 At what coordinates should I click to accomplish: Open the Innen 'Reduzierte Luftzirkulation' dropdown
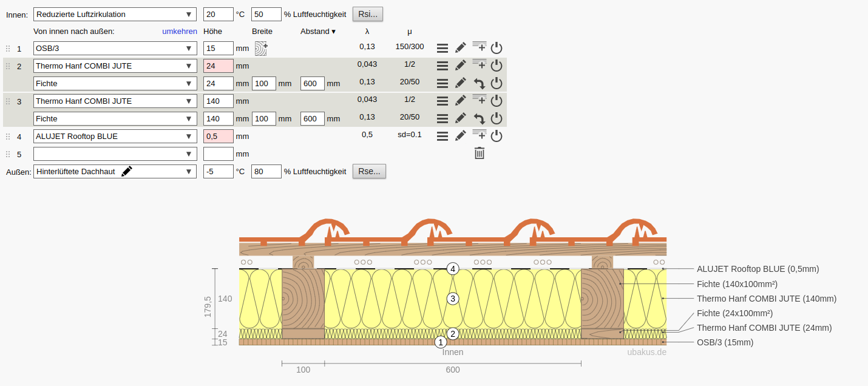click(x=115, y=15)
